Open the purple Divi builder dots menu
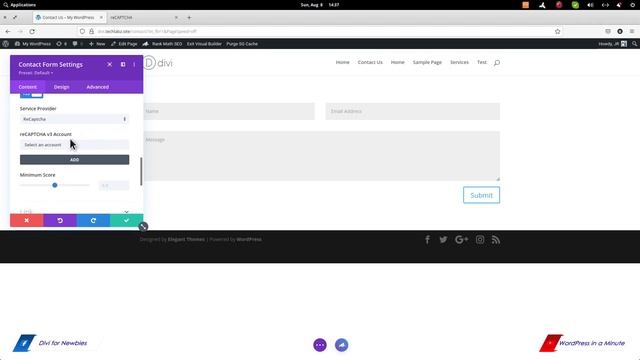The width and height of the screenshot is (640, 360). 320,345
